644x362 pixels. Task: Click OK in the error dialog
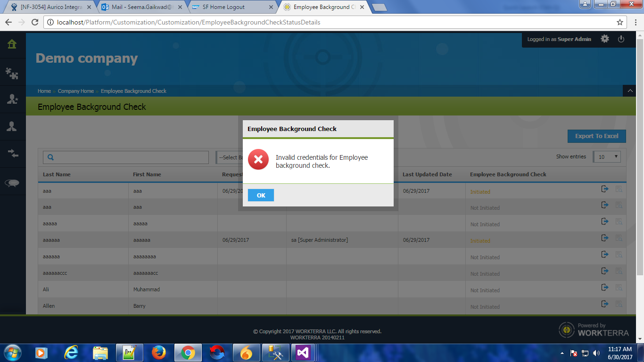pyautogui.click(x=261, y=195)
